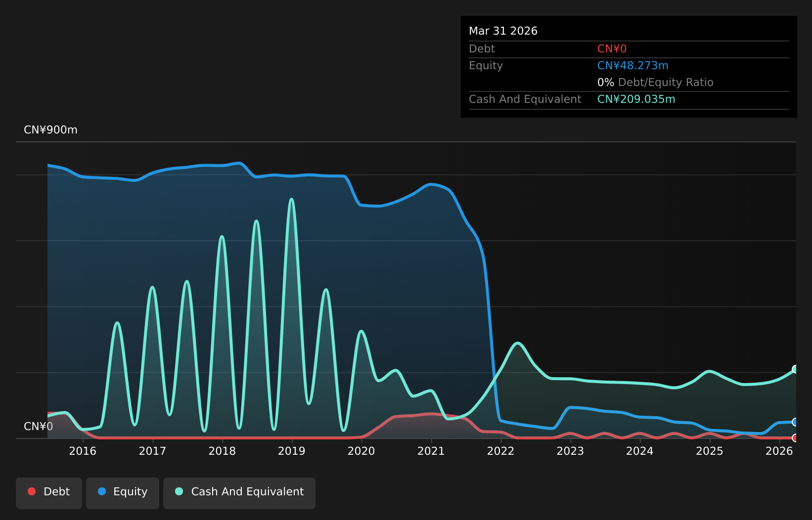Click the 2022 x-axis label
812x520 pixels.
point(501,451)
